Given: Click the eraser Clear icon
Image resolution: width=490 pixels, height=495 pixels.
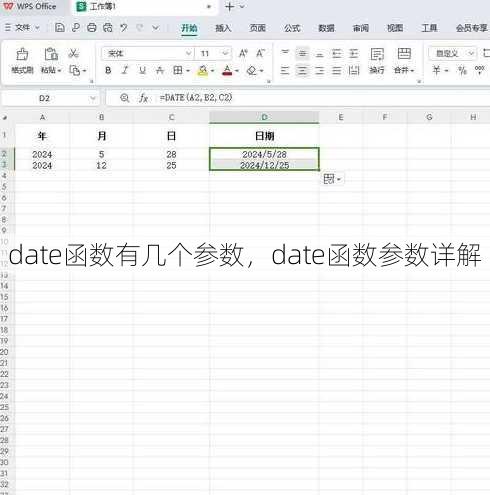Looking at the screenshot, I should click(x=252, y=70).
